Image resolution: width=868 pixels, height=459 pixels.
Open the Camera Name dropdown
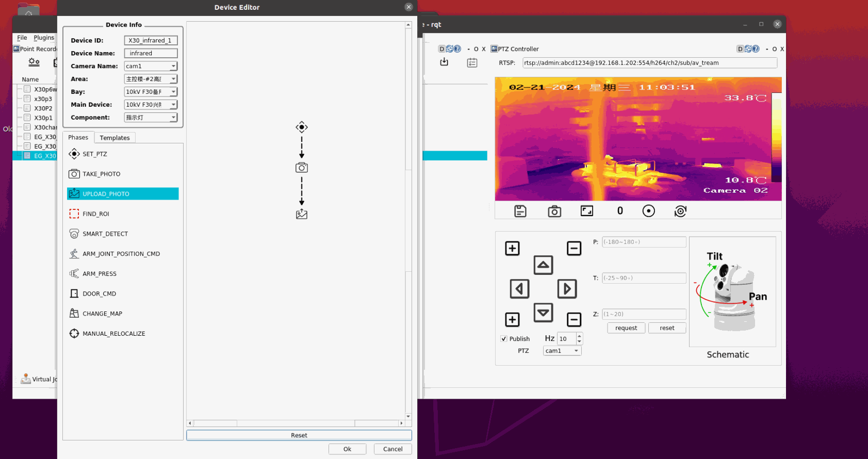151,66
